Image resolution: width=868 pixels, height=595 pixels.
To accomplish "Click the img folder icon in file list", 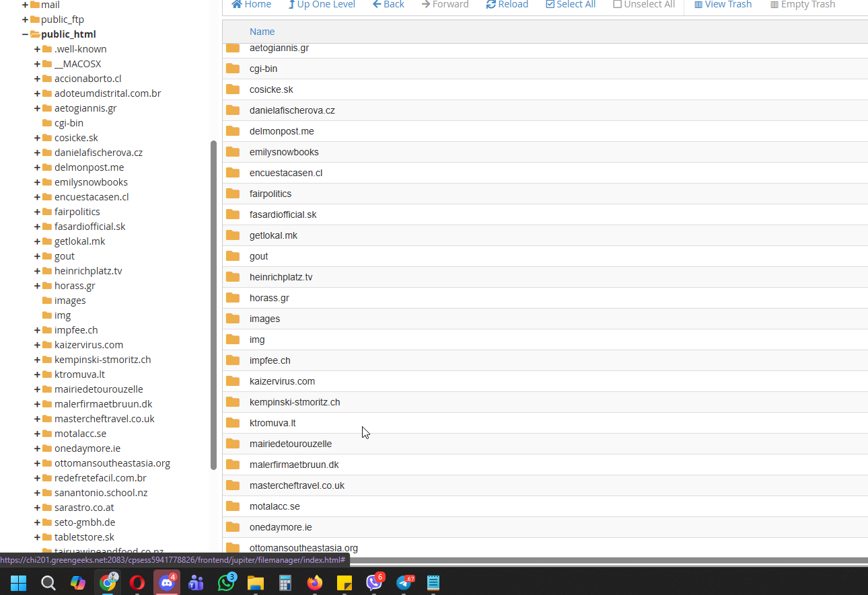I will point(233,340).
